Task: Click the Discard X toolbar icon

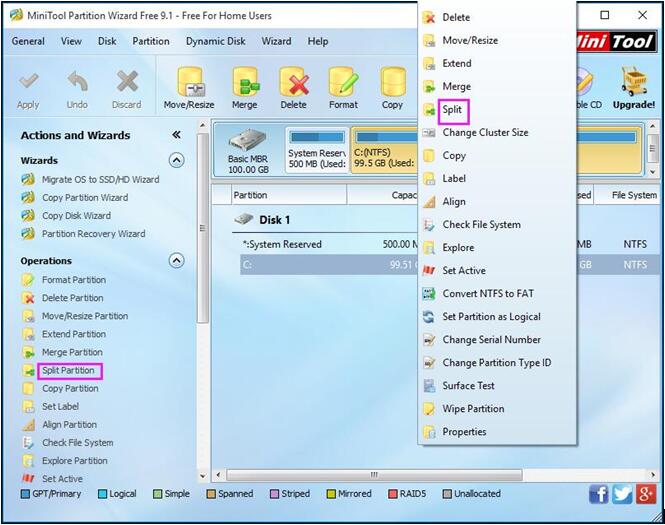Action: tap(127, 81)
